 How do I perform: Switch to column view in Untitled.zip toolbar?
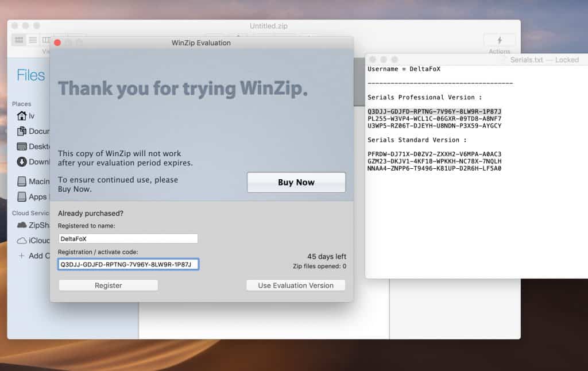[x=46, y=40]
